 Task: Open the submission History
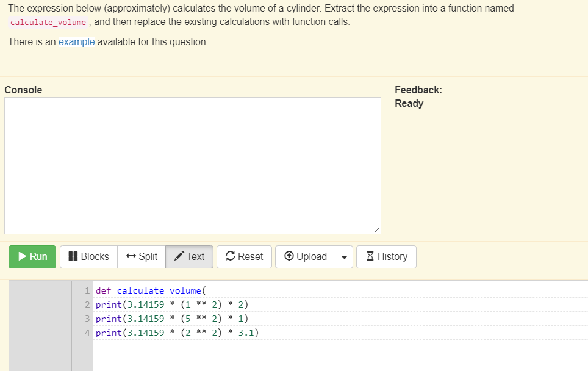[386, 257]
